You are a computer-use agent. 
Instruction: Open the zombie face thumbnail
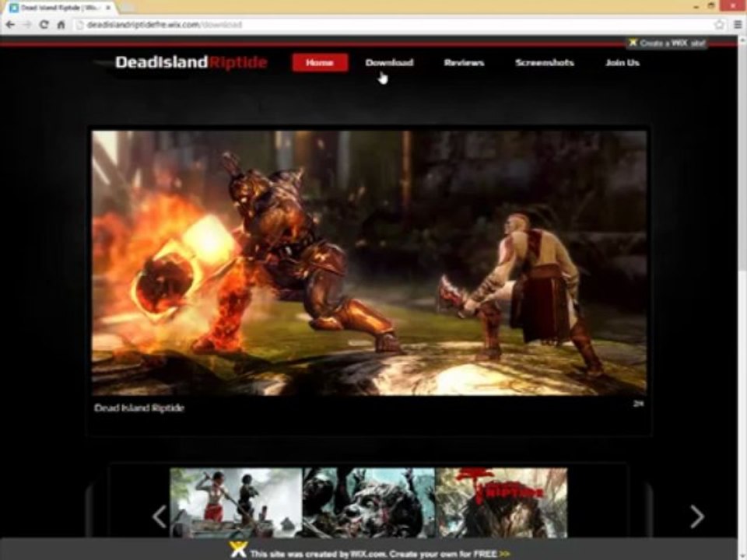click(369, 503)
